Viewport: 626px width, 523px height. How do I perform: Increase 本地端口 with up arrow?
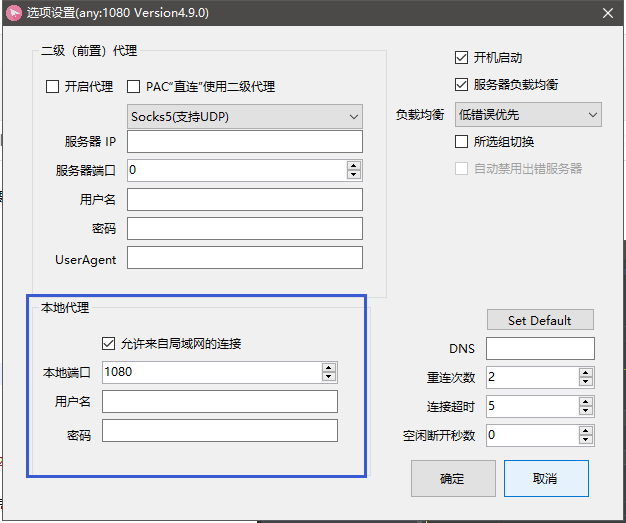tap(329, 368)
